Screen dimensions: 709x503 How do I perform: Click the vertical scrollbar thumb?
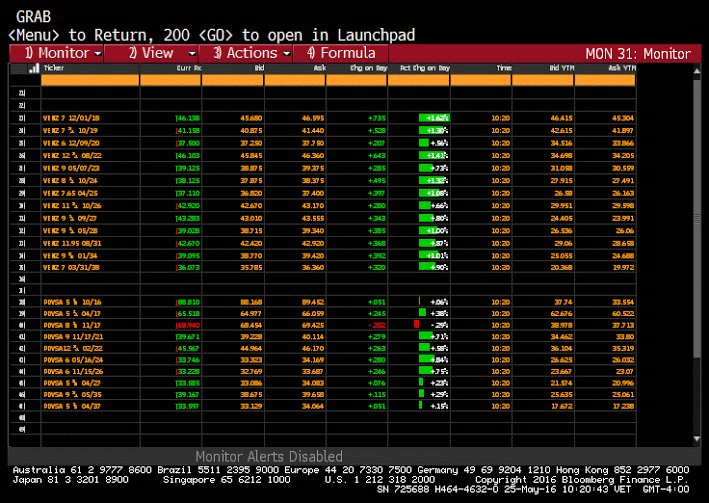(x=697, y=219)
